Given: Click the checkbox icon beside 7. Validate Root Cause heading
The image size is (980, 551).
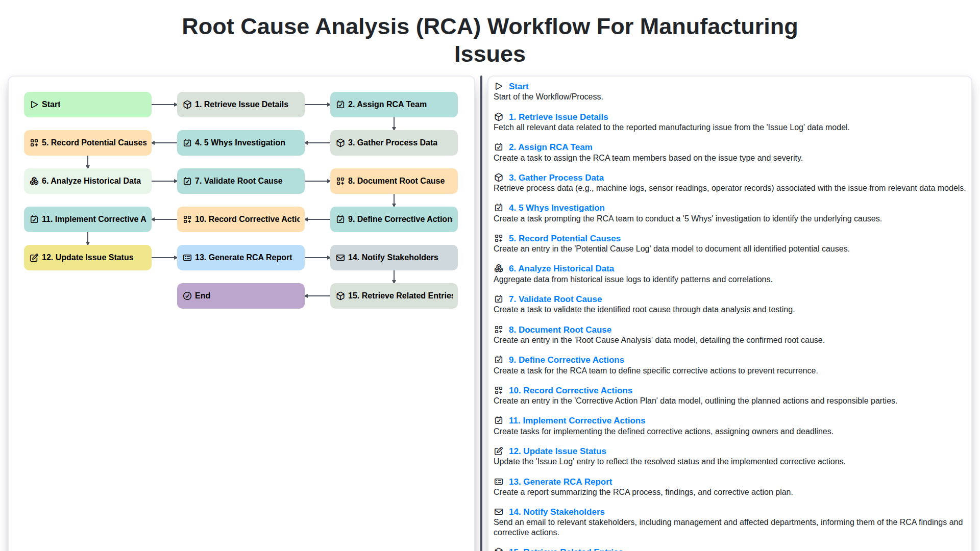Looking at the screenshot, I should [499, 299].
